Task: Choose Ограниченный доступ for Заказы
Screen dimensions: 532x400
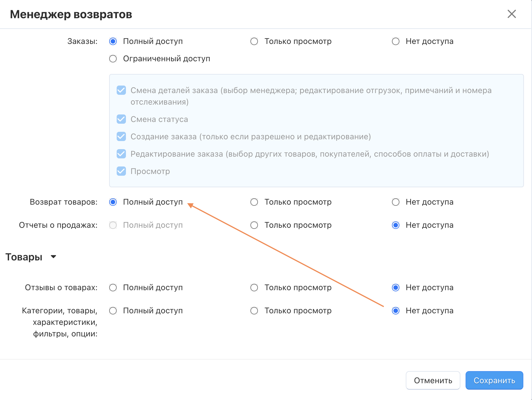Action: [x=113, y=59]
